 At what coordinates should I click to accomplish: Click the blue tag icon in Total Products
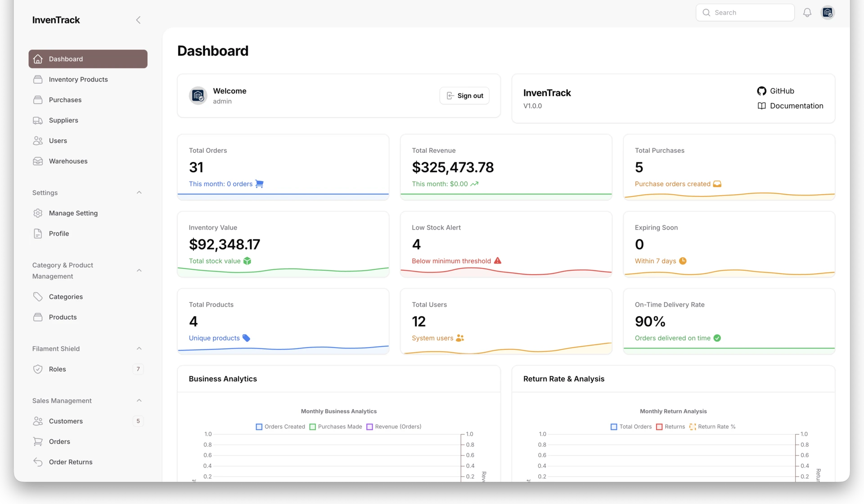[246, 338]
